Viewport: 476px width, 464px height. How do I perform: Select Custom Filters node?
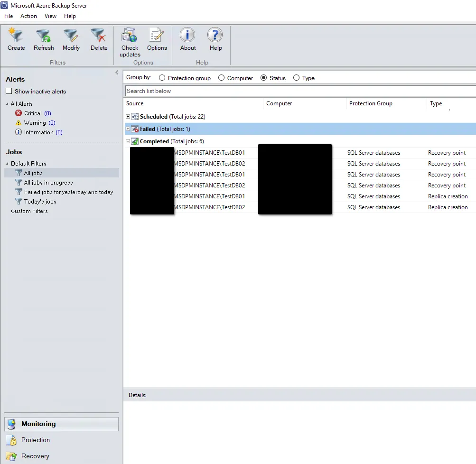tap(29, 211)
